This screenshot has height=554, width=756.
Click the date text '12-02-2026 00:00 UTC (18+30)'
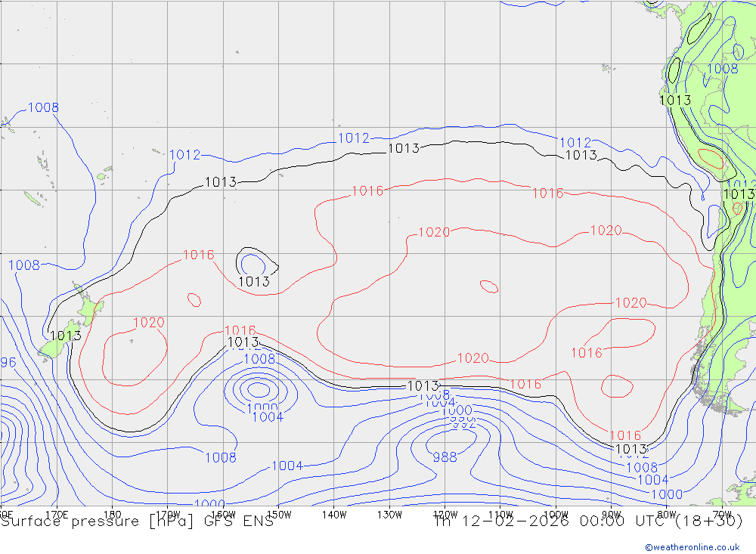pyautogui.click(x=602, y=522)
